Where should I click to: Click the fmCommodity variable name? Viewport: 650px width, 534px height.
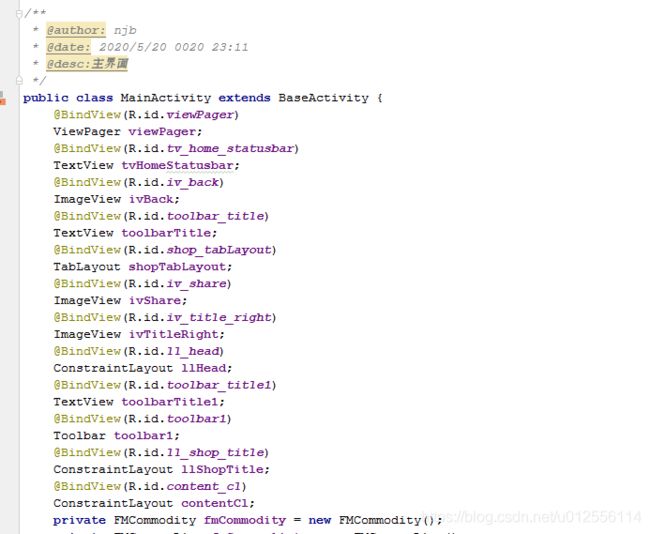click(x=245, y=520)
